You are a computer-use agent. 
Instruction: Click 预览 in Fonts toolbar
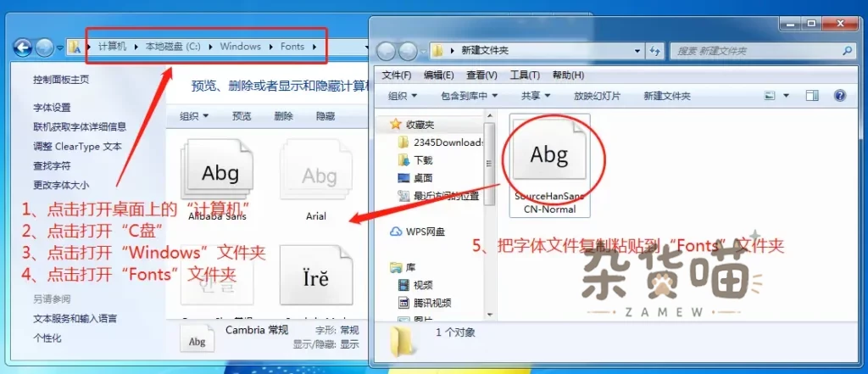(x=242, y=116)
